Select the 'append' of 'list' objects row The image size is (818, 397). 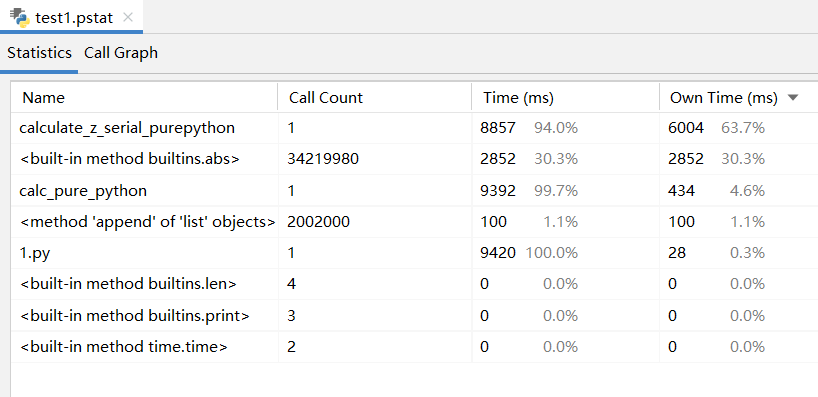pyautogui.click(x=414, y=222)
